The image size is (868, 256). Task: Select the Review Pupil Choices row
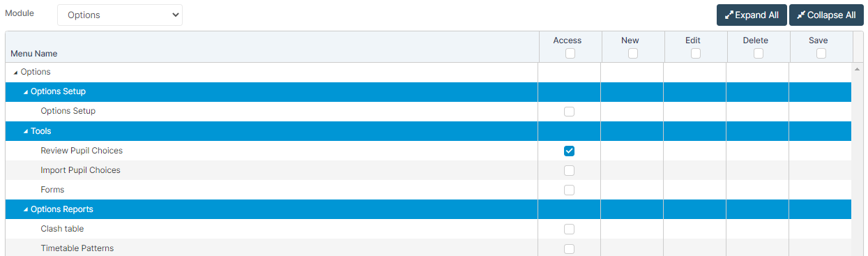(428, 151)
